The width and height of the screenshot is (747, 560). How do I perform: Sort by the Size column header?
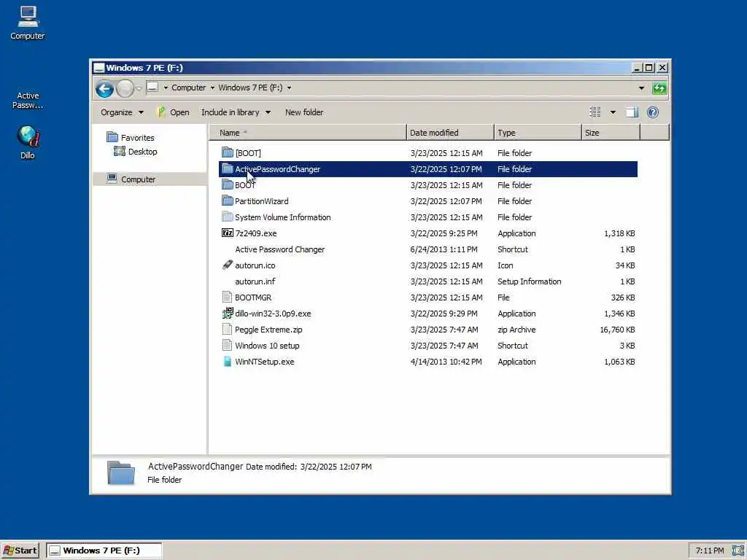tap(611, 133)
